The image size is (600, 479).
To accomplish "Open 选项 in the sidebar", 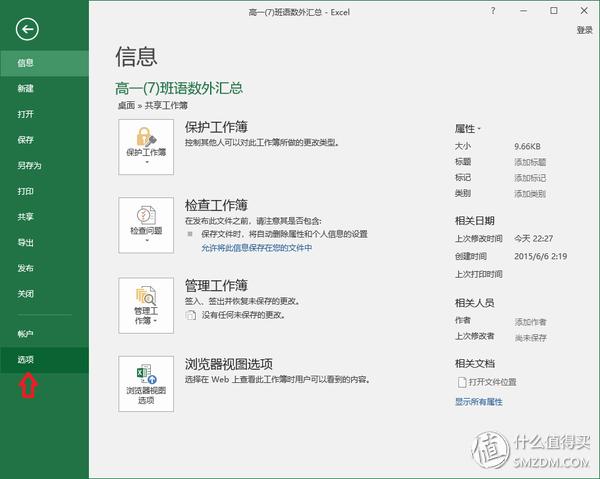I will [x=44, y=360].
